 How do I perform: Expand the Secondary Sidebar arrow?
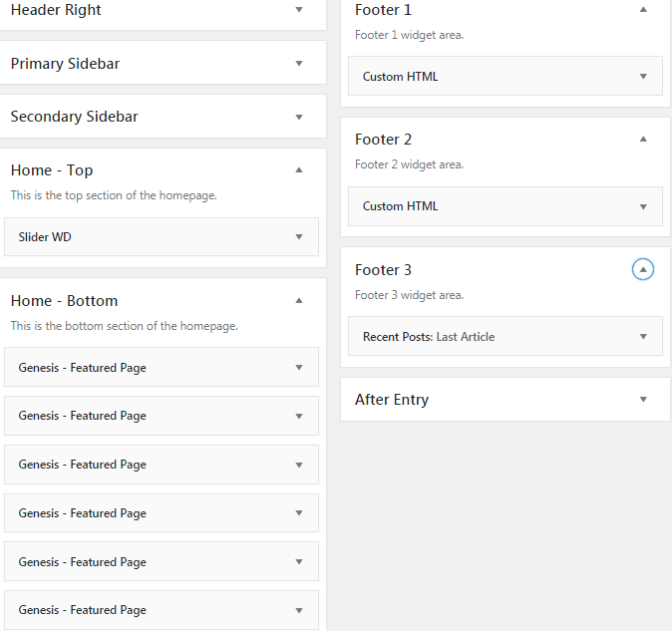point(299,117)
